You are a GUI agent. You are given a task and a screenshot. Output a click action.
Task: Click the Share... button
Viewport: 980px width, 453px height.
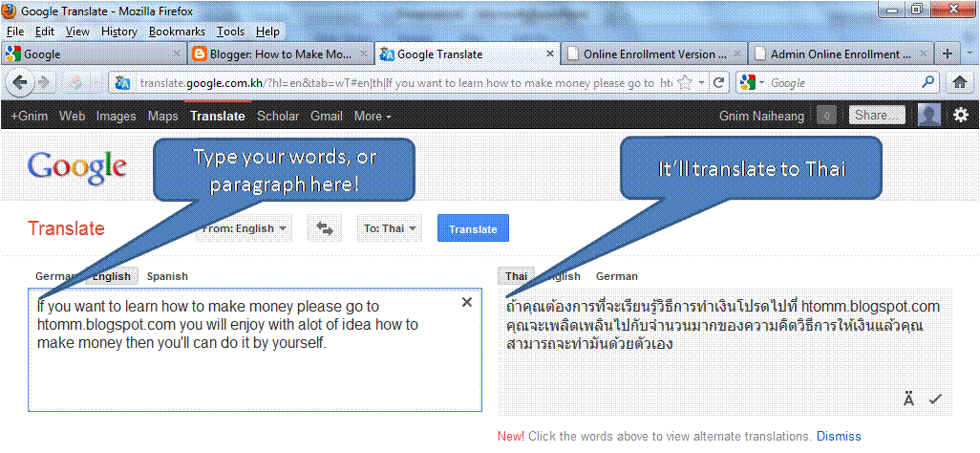(877, 116)
